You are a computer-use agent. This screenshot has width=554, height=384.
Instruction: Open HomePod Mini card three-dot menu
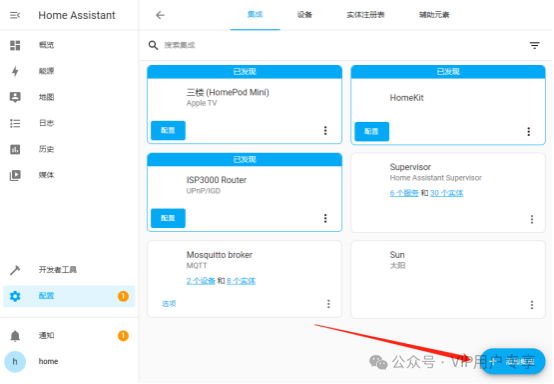[325, 131]
